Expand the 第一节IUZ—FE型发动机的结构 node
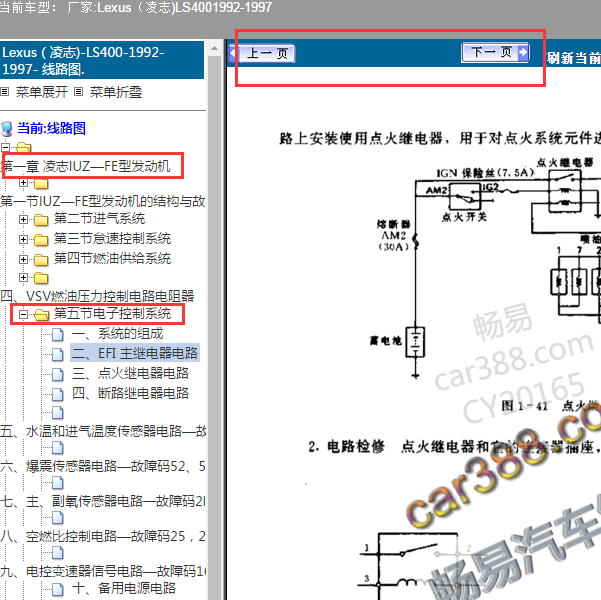 pos(23,182)
